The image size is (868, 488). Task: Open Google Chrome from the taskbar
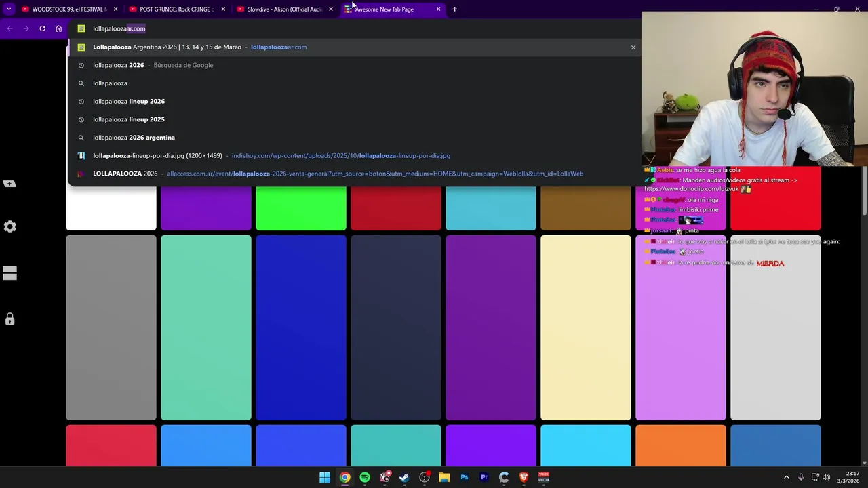pyautogui.click(x=345, y=477)
